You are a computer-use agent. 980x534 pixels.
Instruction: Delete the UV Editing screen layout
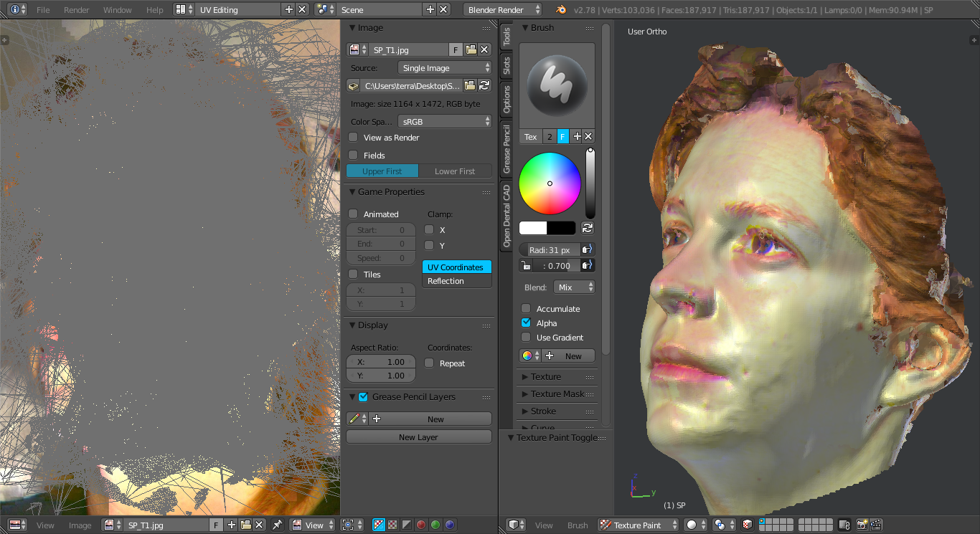coord(302,9)
